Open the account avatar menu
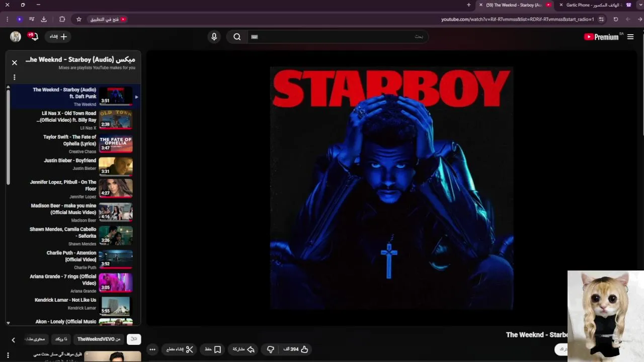 point(16,37)
